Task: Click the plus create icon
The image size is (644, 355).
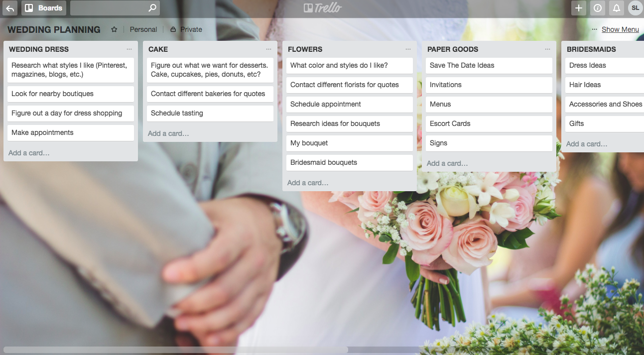Action: tap(579, 8)
